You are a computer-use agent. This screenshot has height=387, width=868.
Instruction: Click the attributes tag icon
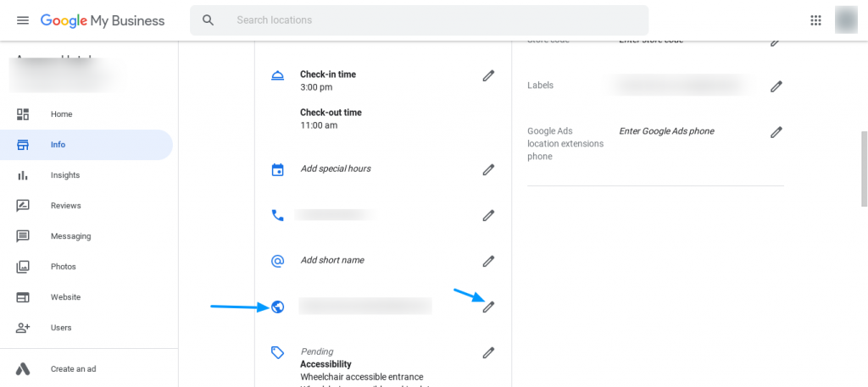pos(277,352)
